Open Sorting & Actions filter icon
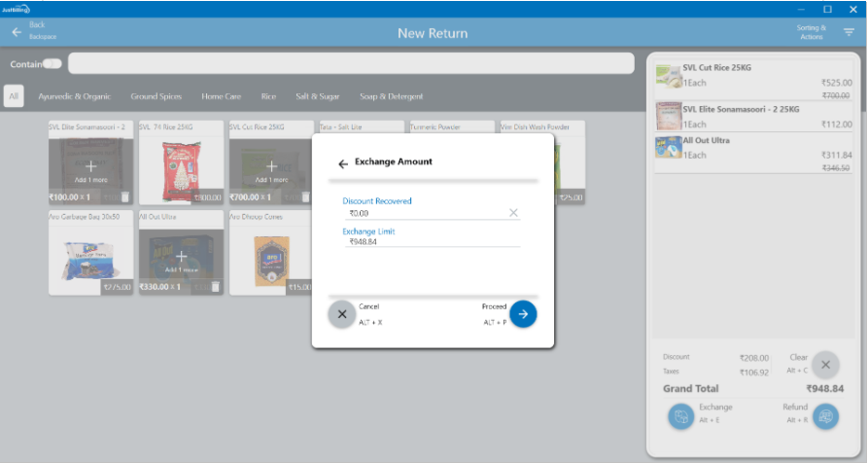Image resolution: width=868 pixels, height=463 pixels. (x=849, y=33)
